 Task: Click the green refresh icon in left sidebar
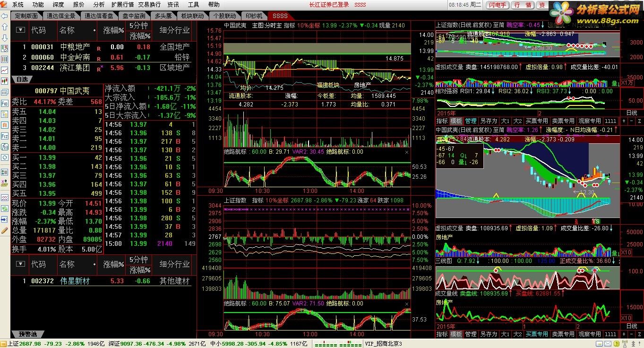pos(5,209)
